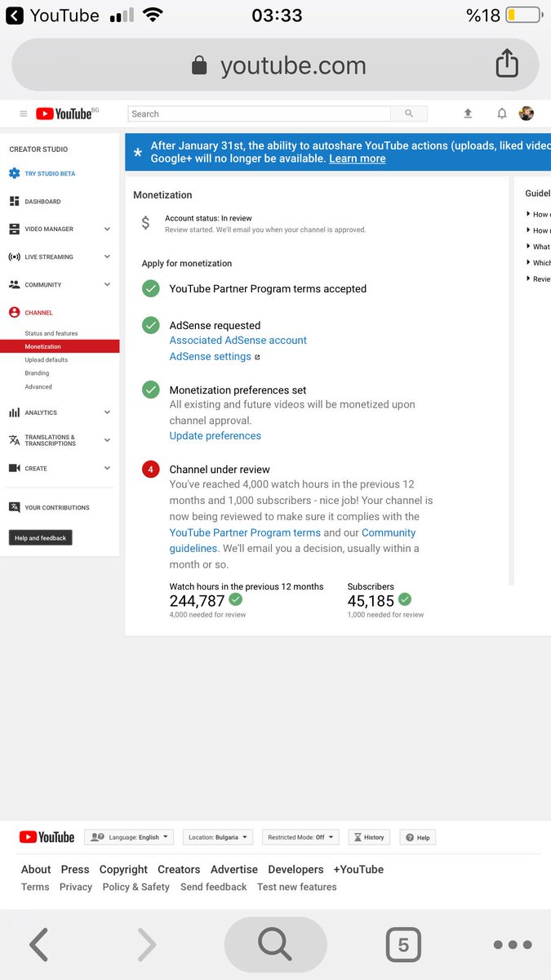Open Video Manager section
Viewport: 551px width, 980px height.
[x=49, y=229]
